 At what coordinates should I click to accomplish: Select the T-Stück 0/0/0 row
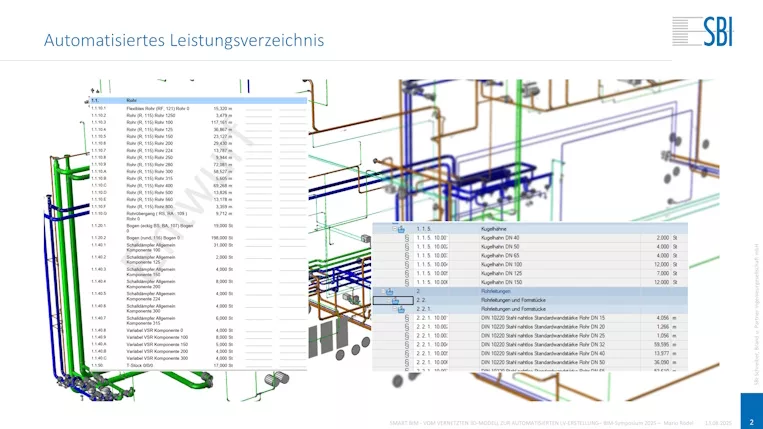click(x=199, y=365)
